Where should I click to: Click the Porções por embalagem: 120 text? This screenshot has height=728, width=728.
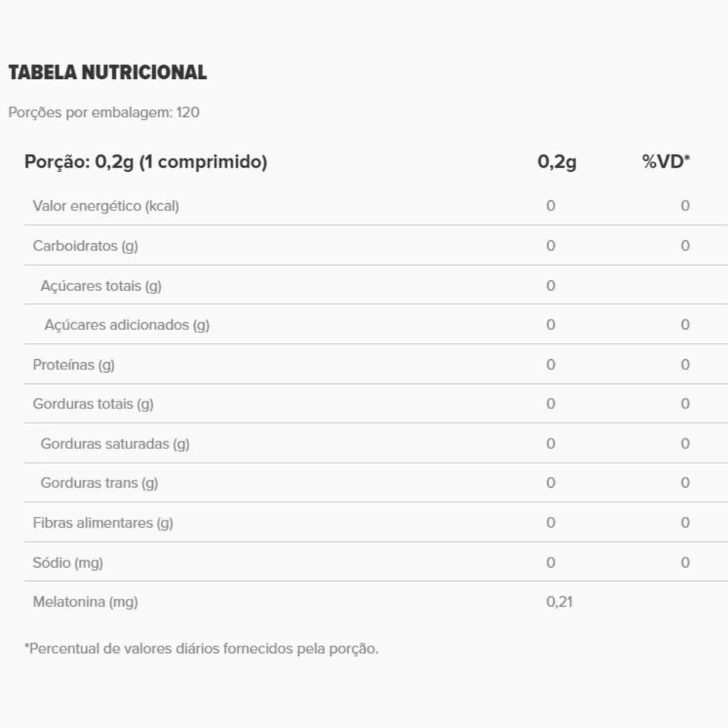pyautogui.click(x=104, y=112)
